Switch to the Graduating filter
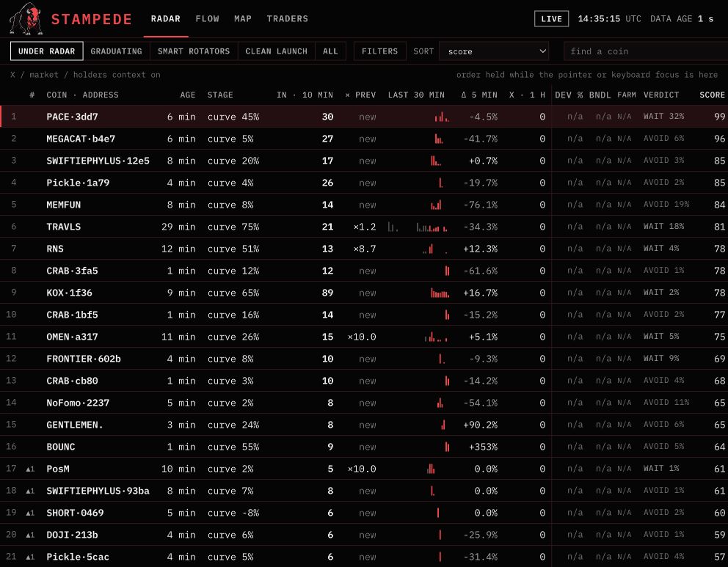Screen dimensions: 728x567 117,51
